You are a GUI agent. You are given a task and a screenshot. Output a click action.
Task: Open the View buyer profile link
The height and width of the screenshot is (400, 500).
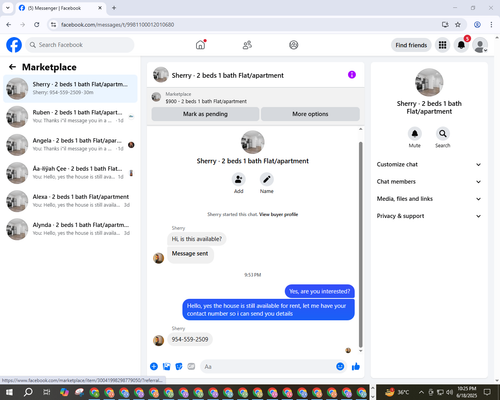coord(278,214)
